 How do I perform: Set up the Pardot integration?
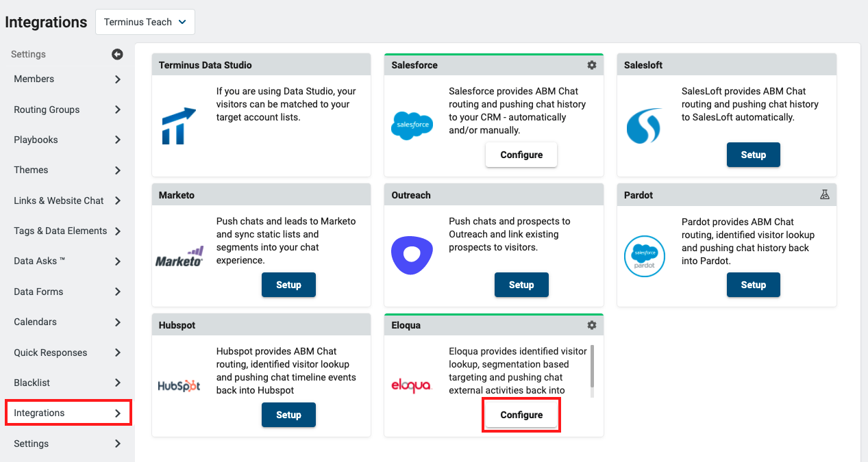click(x=754, y=285)
